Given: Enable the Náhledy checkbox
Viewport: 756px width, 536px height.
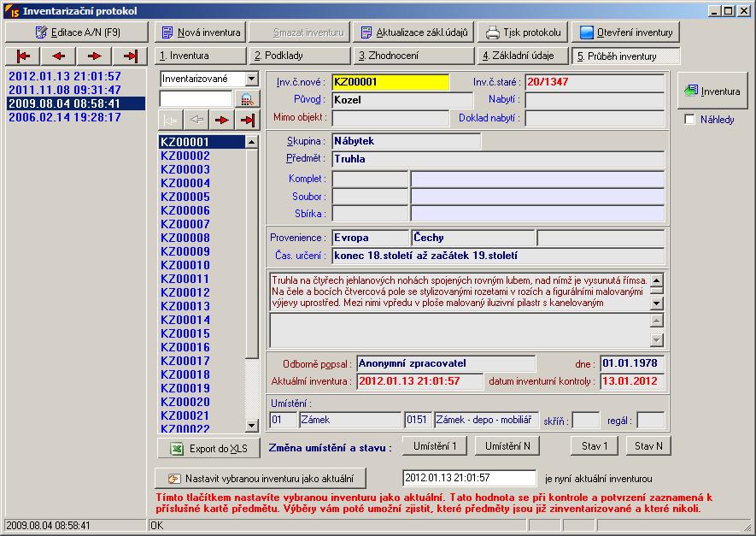Looking at the screenshot, I should 690,119.
